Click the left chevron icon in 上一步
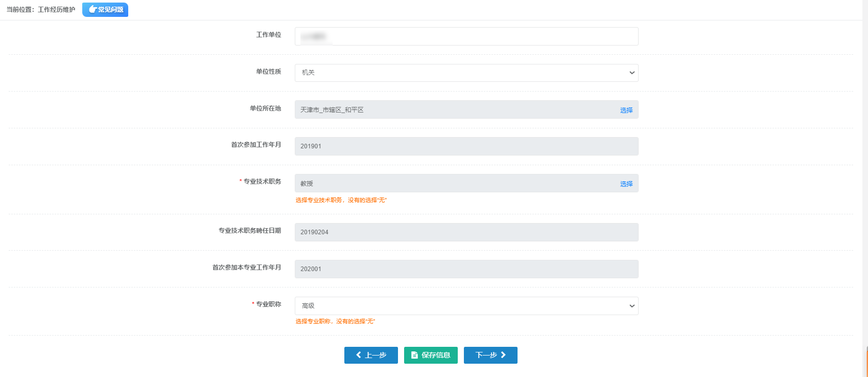Viewport: 868px width, 377px height. [x=358, y=355]
